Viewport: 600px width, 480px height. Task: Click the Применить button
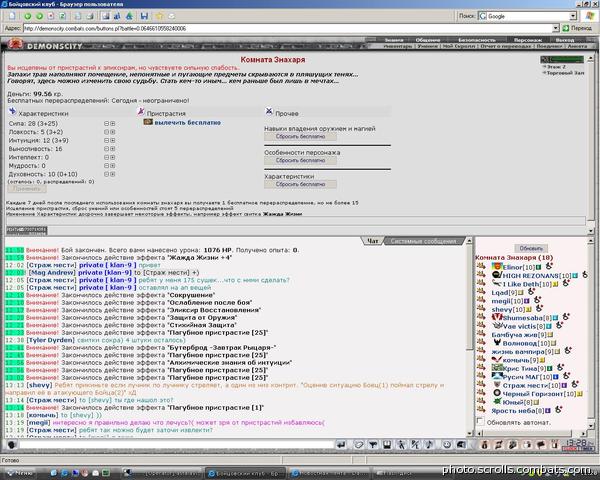(x=27, y=188)
